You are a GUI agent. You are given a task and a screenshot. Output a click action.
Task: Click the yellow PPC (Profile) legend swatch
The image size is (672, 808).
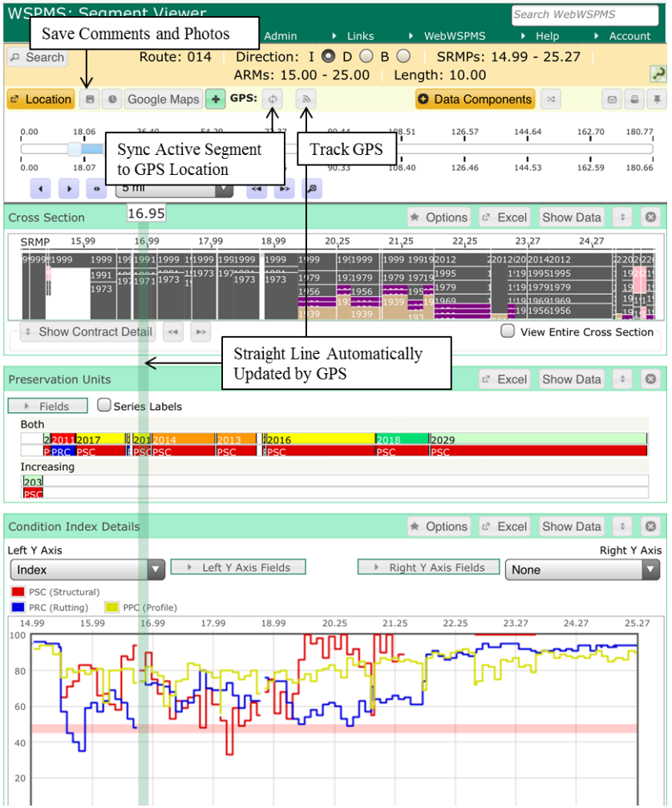pos(111,607)
